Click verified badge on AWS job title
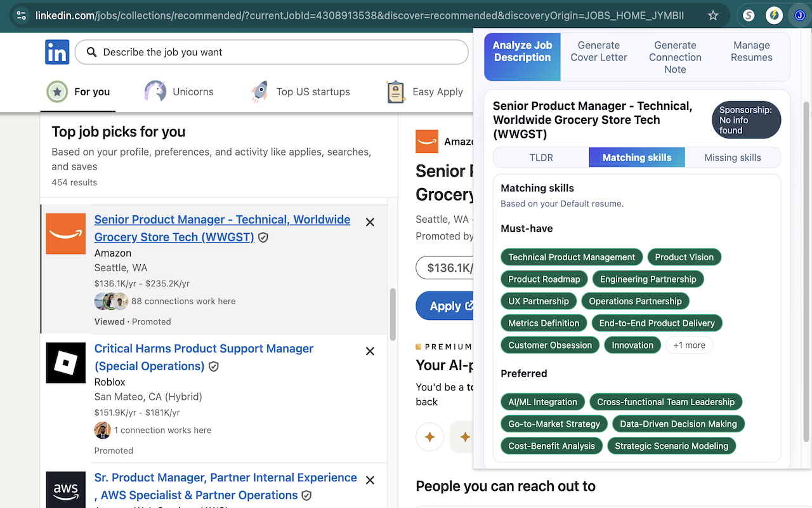Image resolution: width=812 pixels, height=508 pixels. click(306, 495)
